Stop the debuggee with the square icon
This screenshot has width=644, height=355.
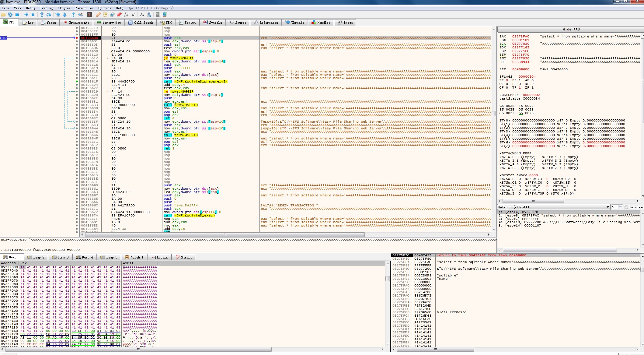coord(17,15)
